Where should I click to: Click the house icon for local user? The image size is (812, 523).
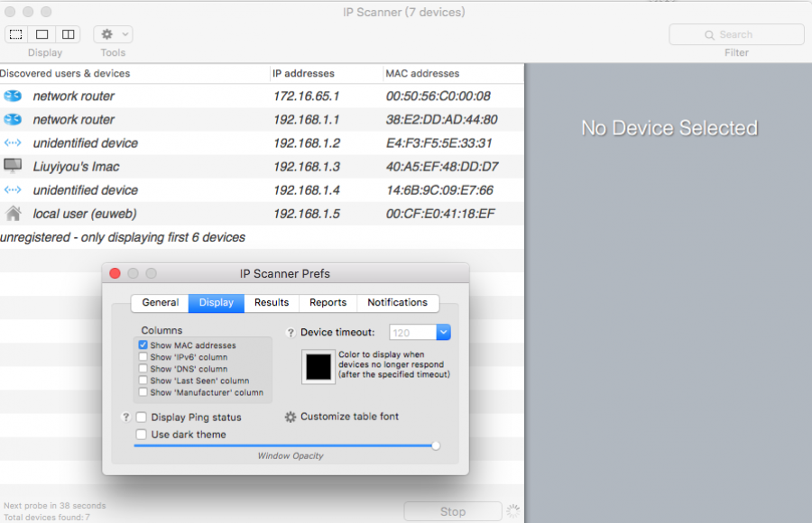pyautogui.click(x=13, y=213)
